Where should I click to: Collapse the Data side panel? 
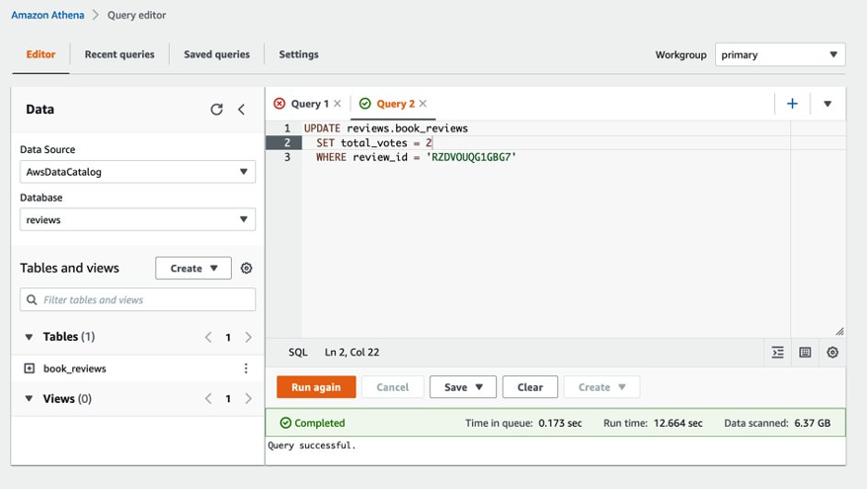click(x=241, y=109)
